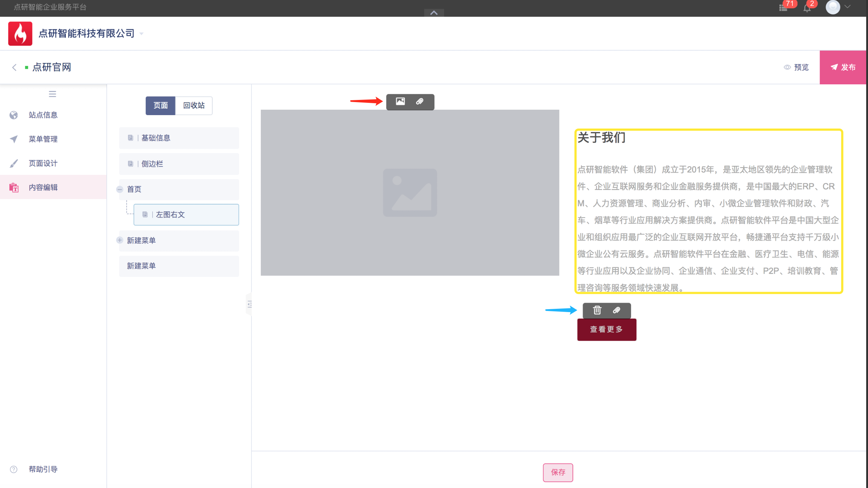Screen dimensions: 868x488
Task: Click the red flame company logo
Action: [20, 34]
